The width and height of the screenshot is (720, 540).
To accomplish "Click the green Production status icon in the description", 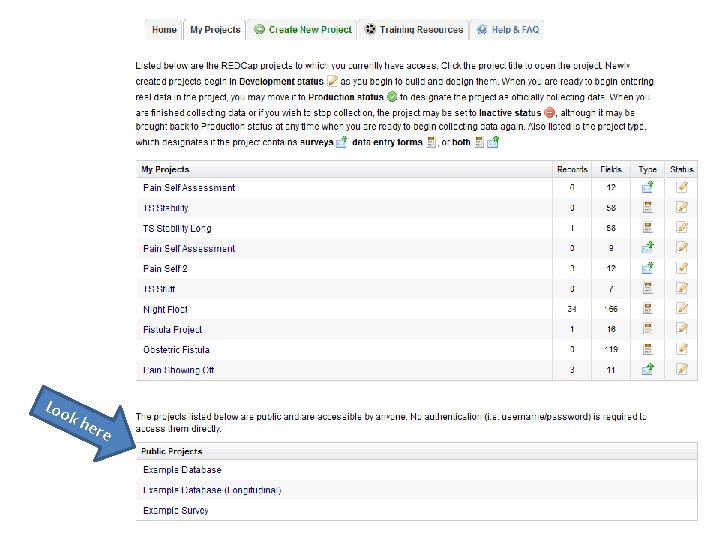I will click(392, 97).
